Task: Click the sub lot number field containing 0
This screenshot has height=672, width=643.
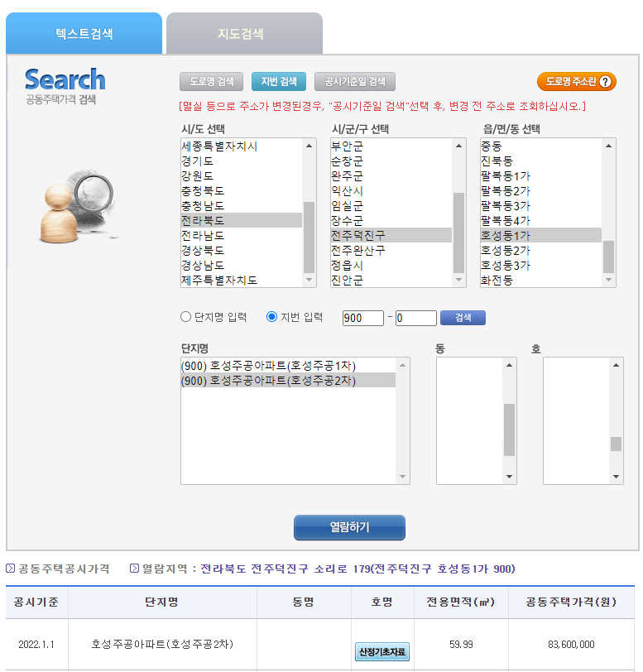Action: 415,318
